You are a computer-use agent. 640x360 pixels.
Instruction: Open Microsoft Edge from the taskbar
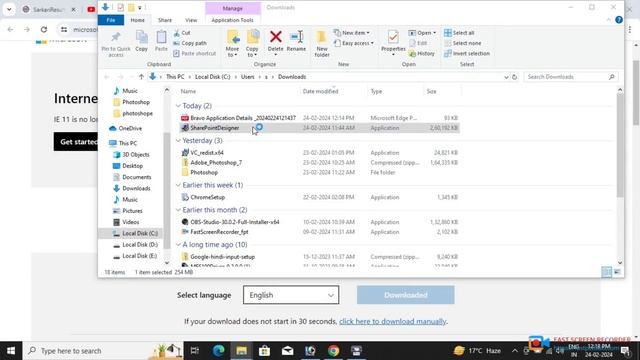pos(219,351)
